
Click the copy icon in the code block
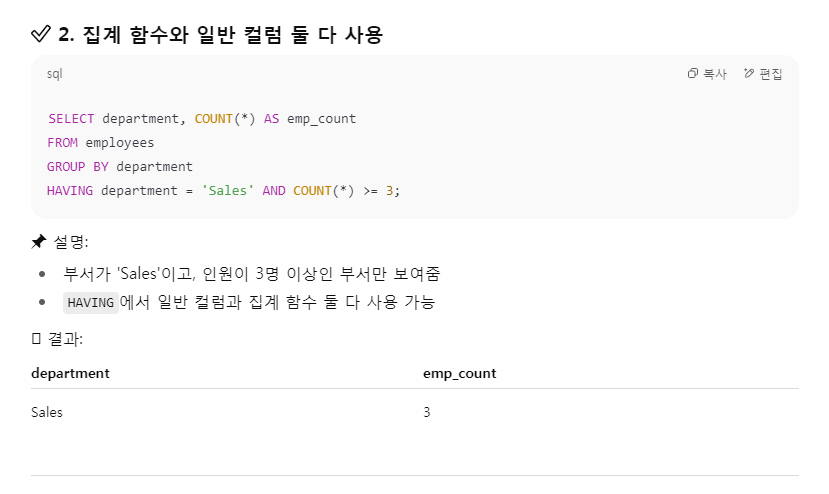693,74
